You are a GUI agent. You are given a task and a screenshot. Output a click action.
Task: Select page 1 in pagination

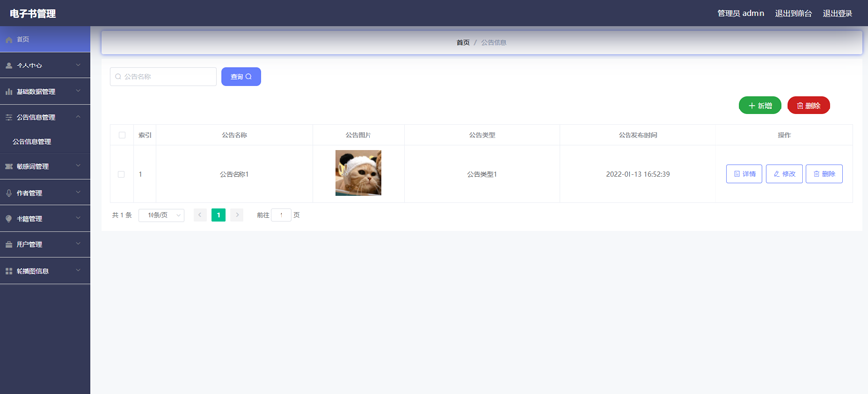tap(218, 215)
